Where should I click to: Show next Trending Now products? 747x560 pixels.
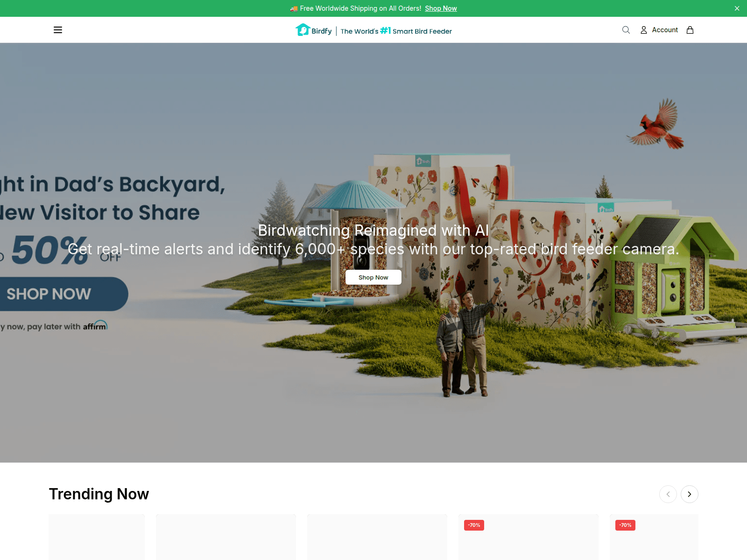coord(690,494)
